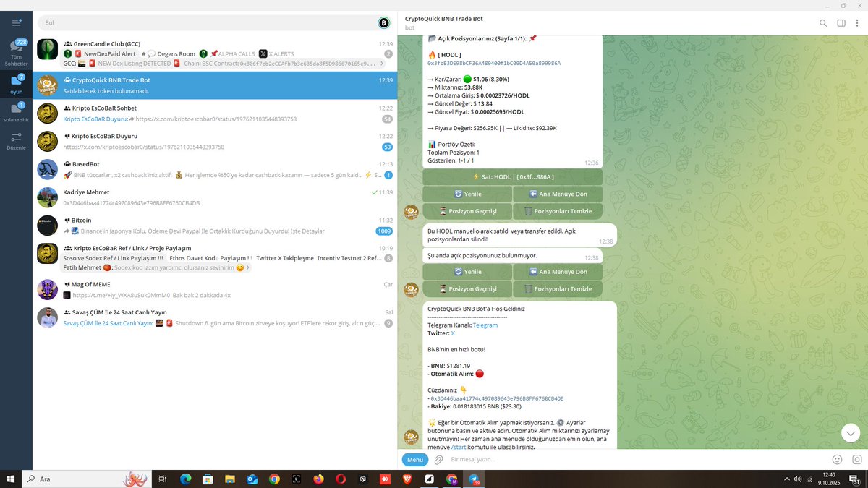The height and width of the screenshot is (488, 868).
Task: Open the three-dot chat options menu
Action: pyautogui.click(x=858, y=23)
